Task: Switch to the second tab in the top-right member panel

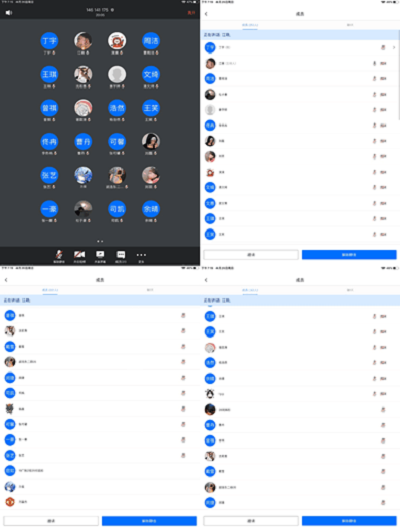Action: 350,25
